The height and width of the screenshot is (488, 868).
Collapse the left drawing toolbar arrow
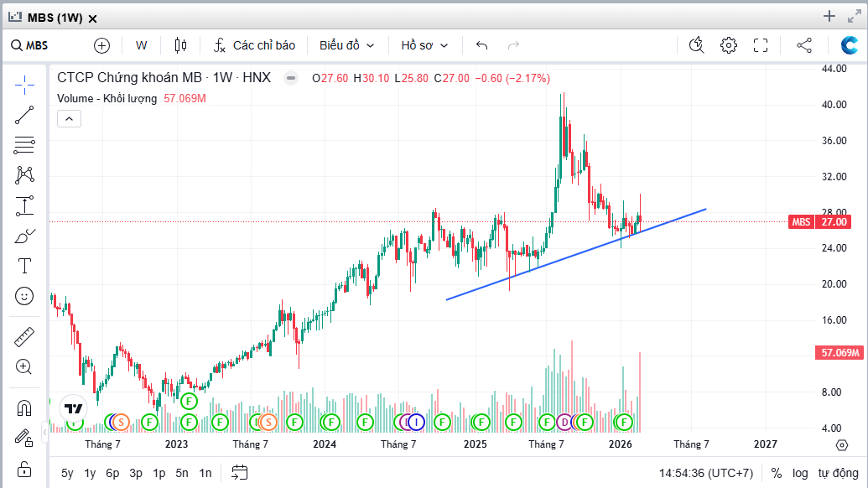[x=44, y=432]
